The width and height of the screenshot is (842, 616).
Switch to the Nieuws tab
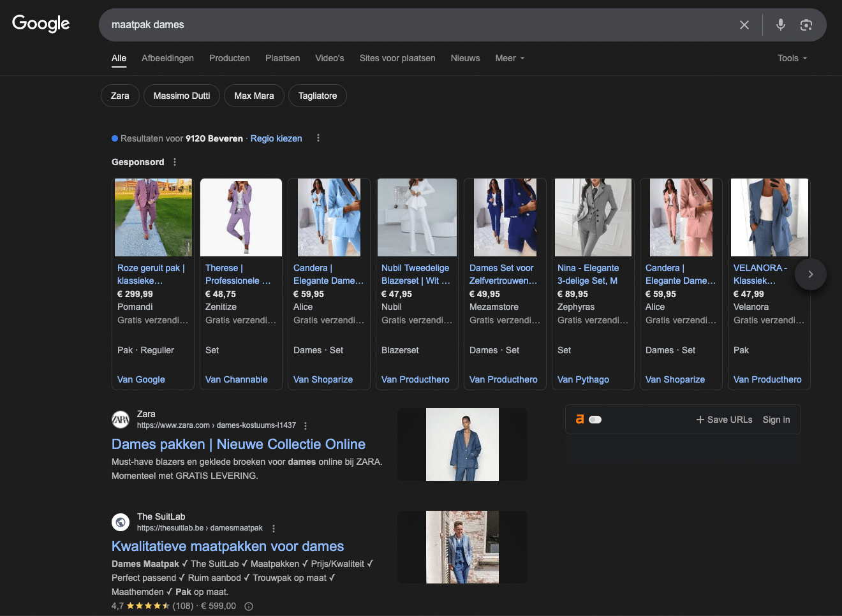coord(465,58)
